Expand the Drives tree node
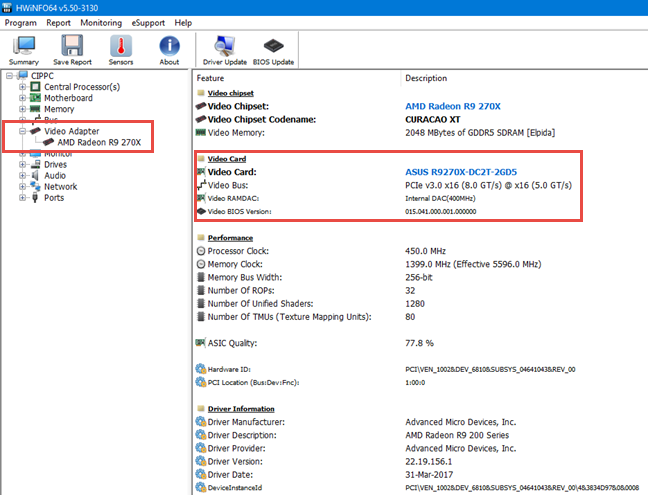Viewport: 648px width, 495px height. 22,164
